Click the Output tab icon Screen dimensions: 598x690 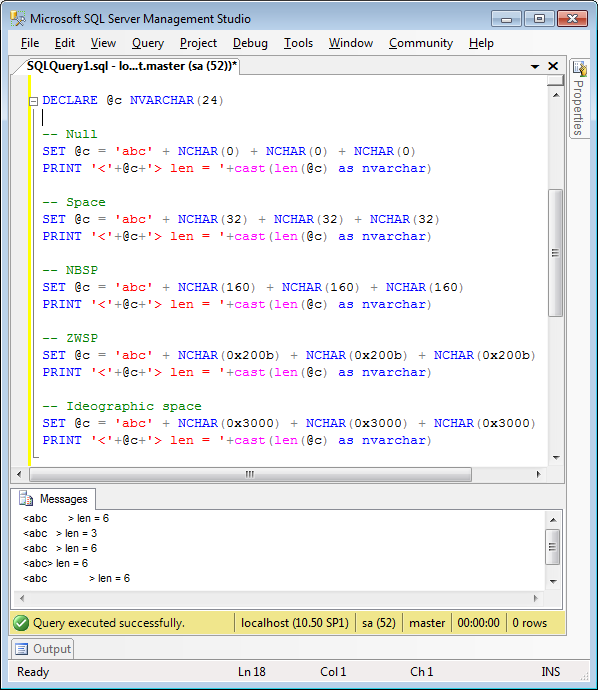tap(22, 649)
